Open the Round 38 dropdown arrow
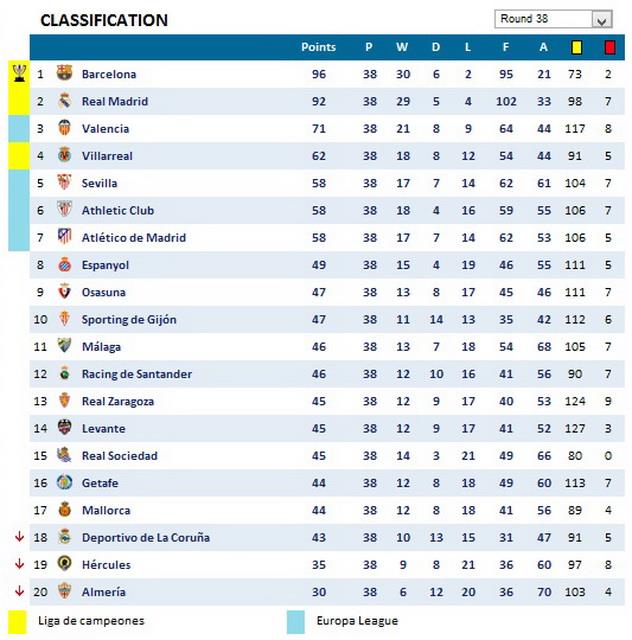 point(601,20)
